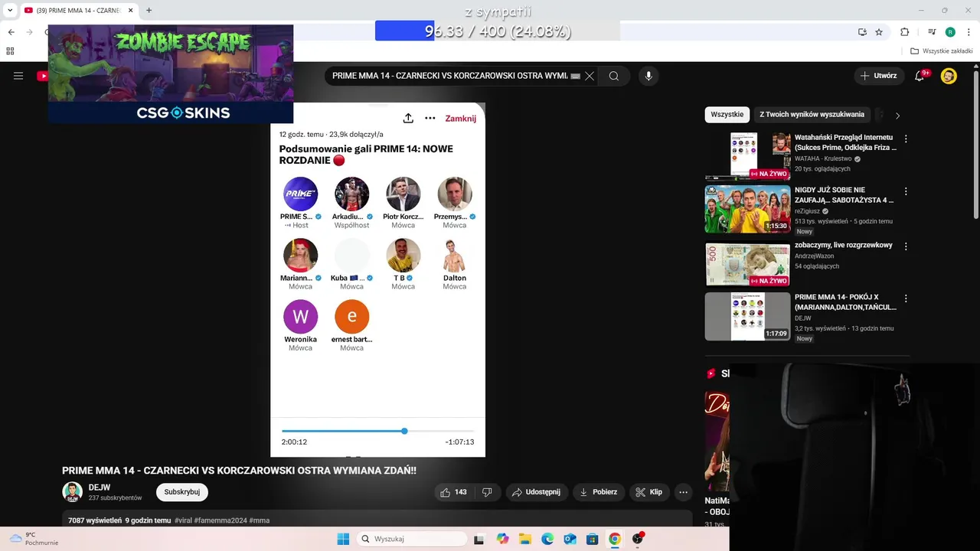This screenshot has height=551, width=980.
Task: Open File Explorer from the taskbar
Action: coord(525,539)
